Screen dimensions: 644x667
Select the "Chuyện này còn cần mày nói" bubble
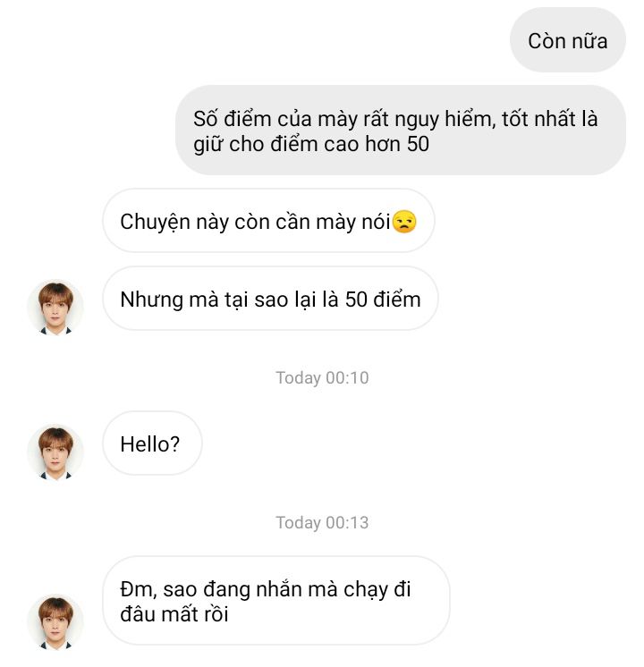pos(268,221)
